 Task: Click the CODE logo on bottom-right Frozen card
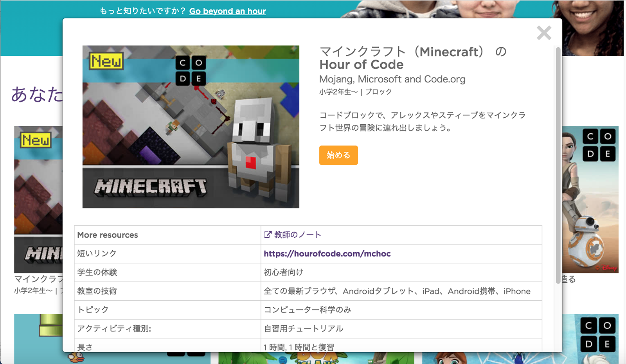click(598, 335)
